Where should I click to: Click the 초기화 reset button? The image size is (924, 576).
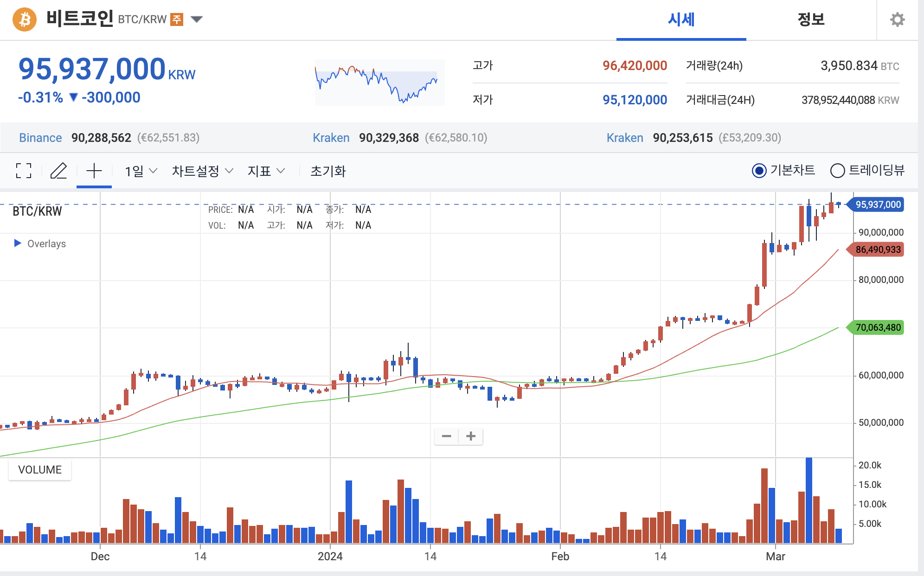pyautogui.click(x=328, y=171)
